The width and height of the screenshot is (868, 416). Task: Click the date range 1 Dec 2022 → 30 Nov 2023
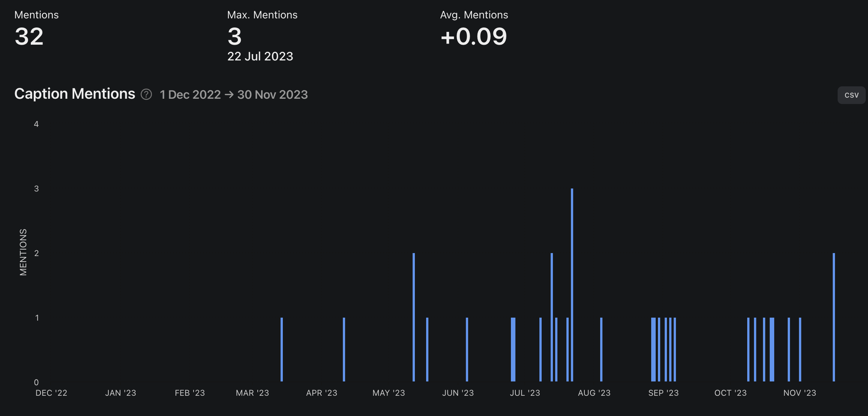[233, 95]
